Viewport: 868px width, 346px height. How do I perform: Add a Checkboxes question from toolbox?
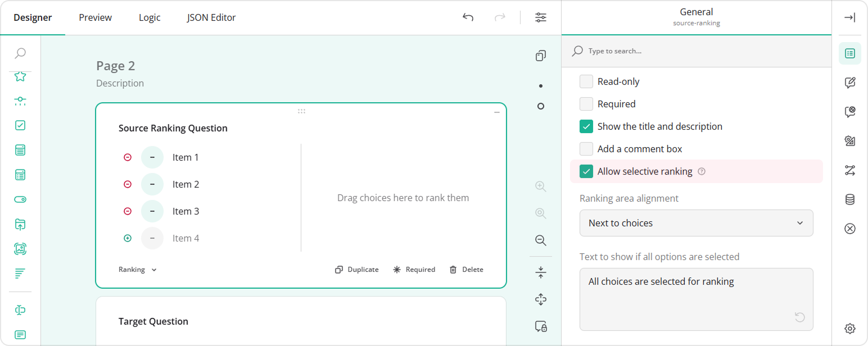click(20, 126)
